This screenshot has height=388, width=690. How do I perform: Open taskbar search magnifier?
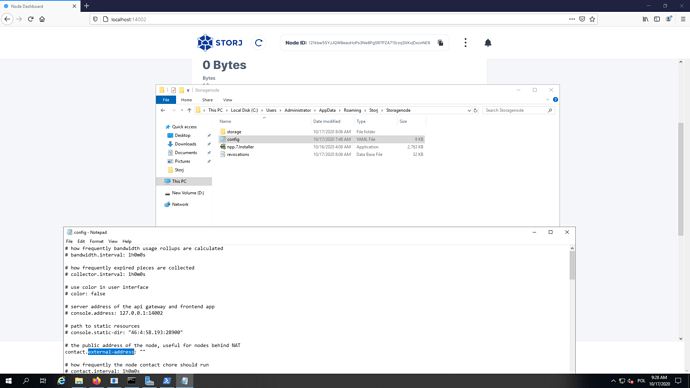click(26, 381)
